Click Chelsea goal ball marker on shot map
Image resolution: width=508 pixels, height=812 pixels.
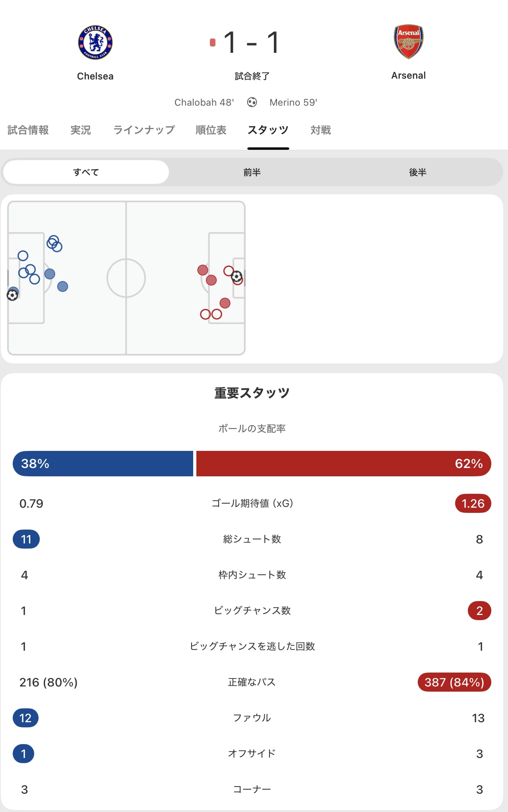click(x=12, y=295)
